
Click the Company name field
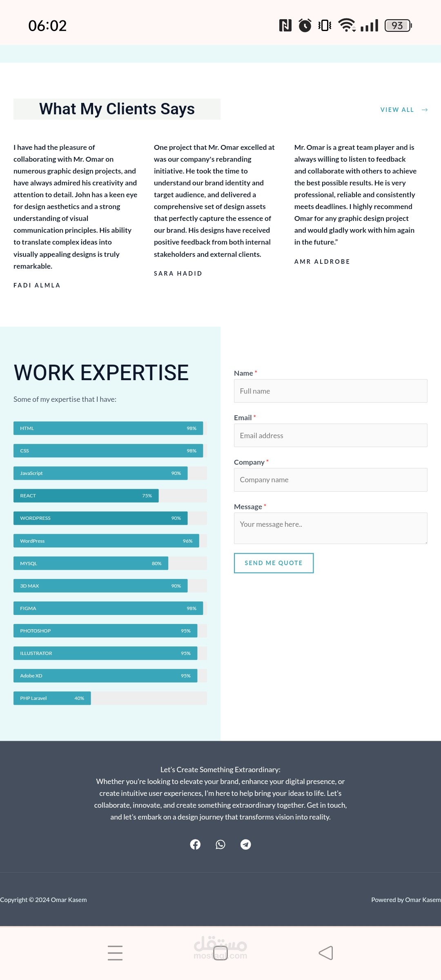pyautogui.click(x=330, y=480)
